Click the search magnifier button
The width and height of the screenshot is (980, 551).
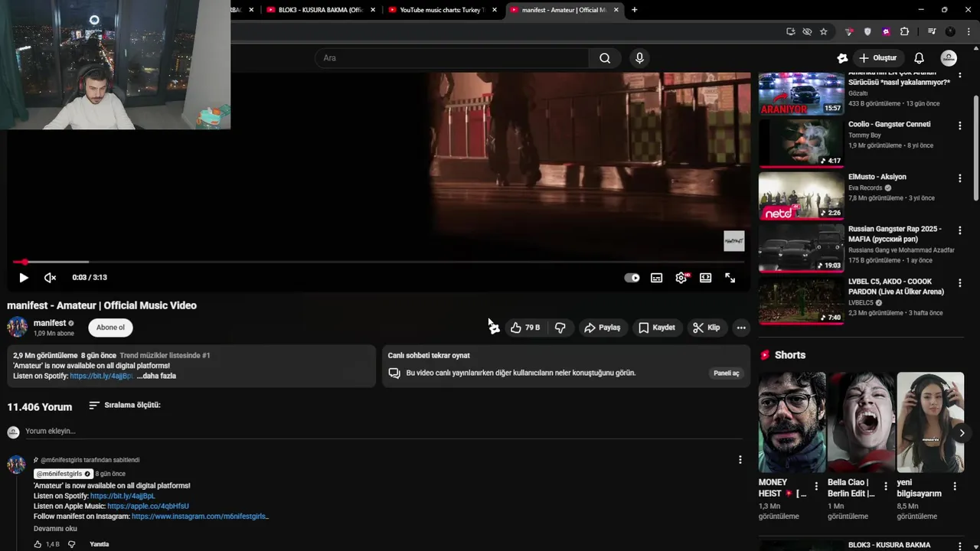[x=605, y=58]
